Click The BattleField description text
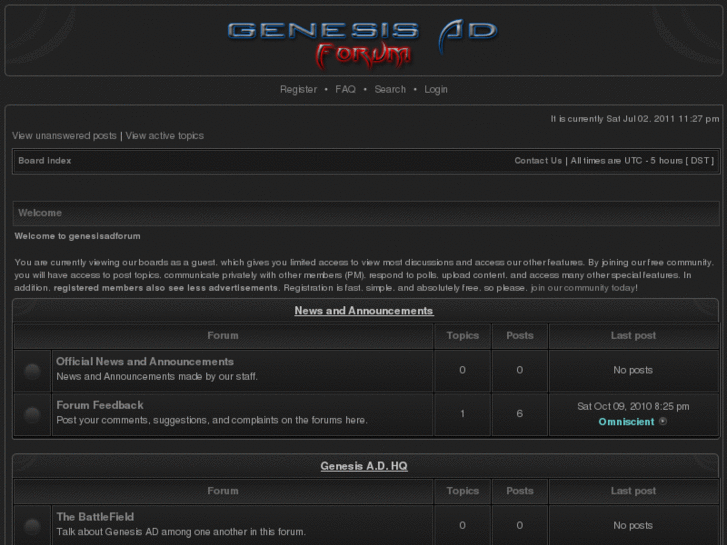The height and width of the screenshot is (545, 727). tap(181, 532)
